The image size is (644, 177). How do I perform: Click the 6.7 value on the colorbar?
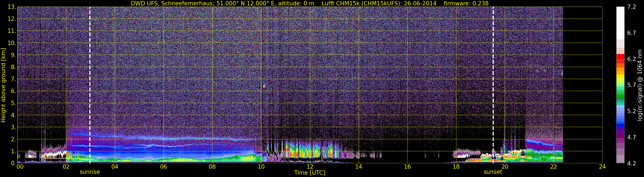coord(632,33)
